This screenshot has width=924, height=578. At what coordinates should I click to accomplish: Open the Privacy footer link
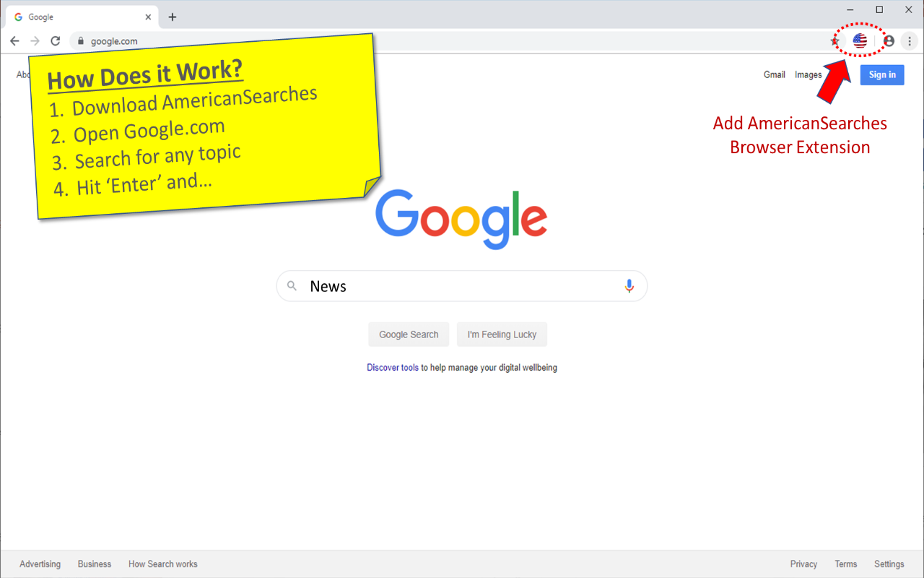click(x=803, y=564)
